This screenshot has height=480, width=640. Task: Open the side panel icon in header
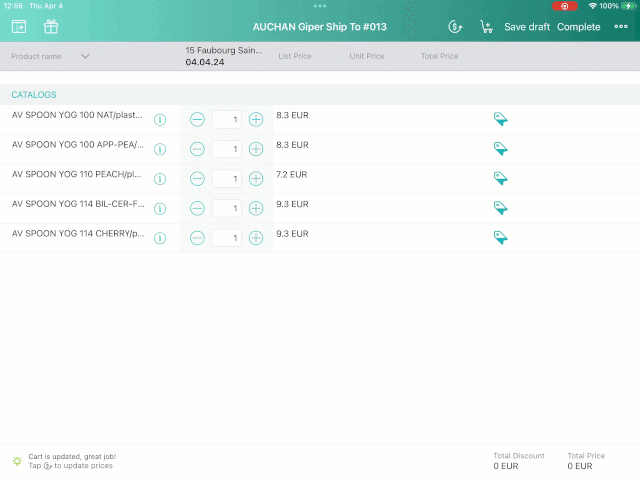[x=19, y=27]
